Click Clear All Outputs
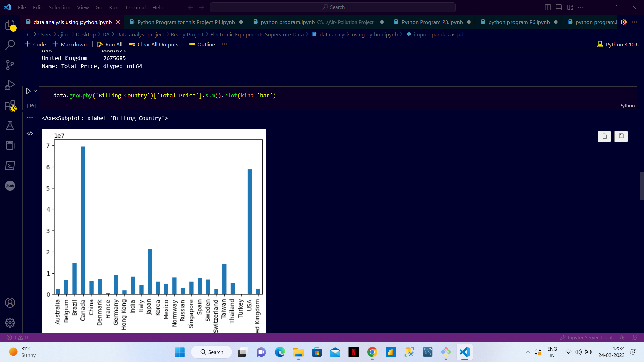644x362 pixels. pos(154,44)
